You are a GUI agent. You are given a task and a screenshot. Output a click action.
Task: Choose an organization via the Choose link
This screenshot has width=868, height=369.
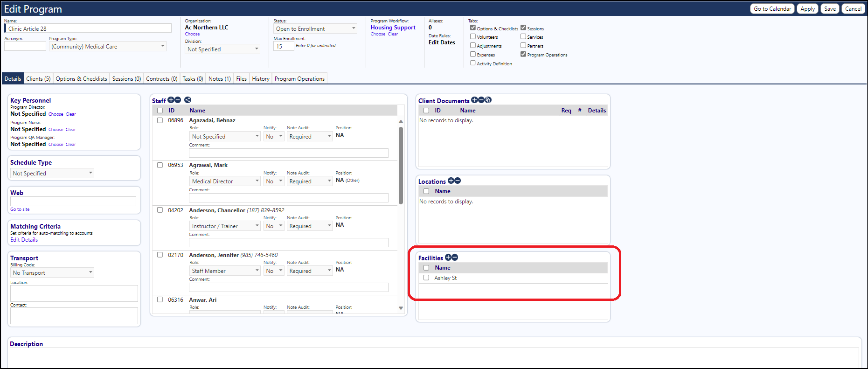pos(192,34)
